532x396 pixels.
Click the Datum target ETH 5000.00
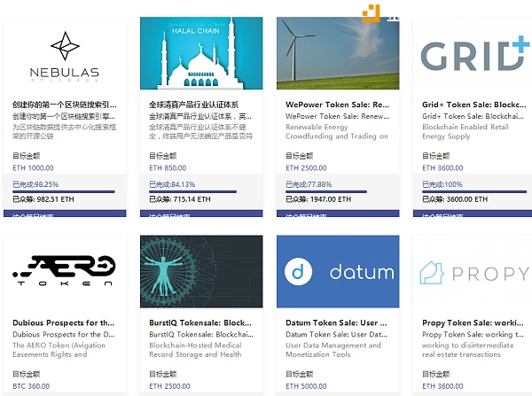coord(306,386)
